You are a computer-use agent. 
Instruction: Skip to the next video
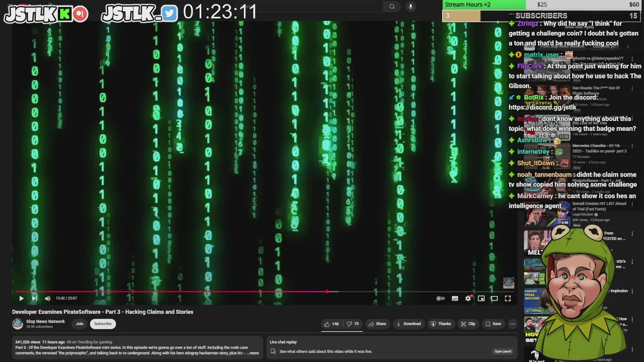(x=34, y=298)
